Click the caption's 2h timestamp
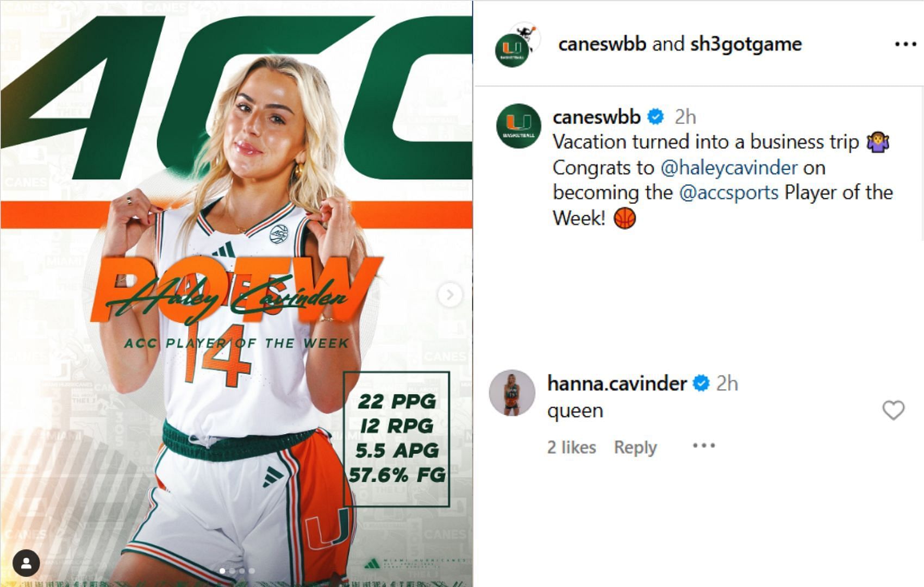924x587 pixels. pos(685,117)
